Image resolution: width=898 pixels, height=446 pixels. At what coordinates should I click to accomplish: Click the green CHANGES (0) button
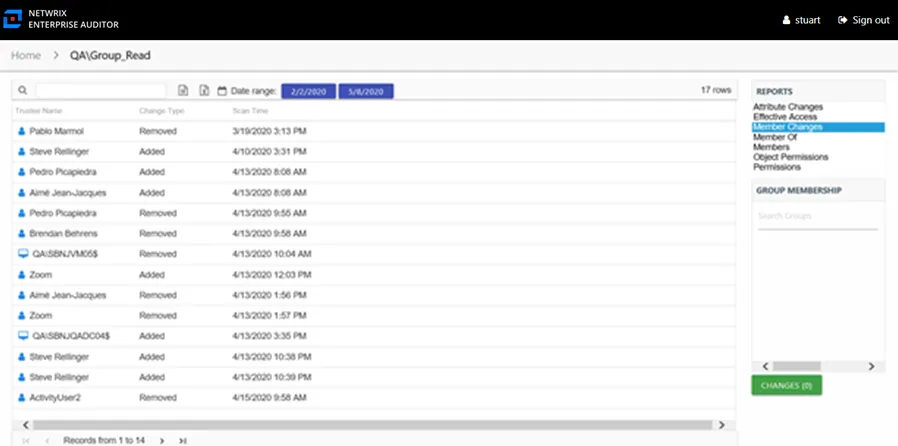click(786, 385)
